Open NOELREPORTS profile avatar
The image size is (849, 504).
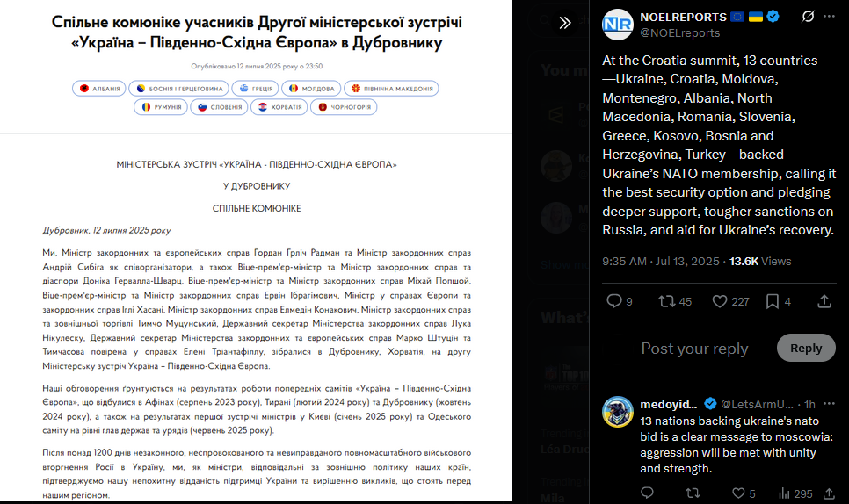[618, 25]
